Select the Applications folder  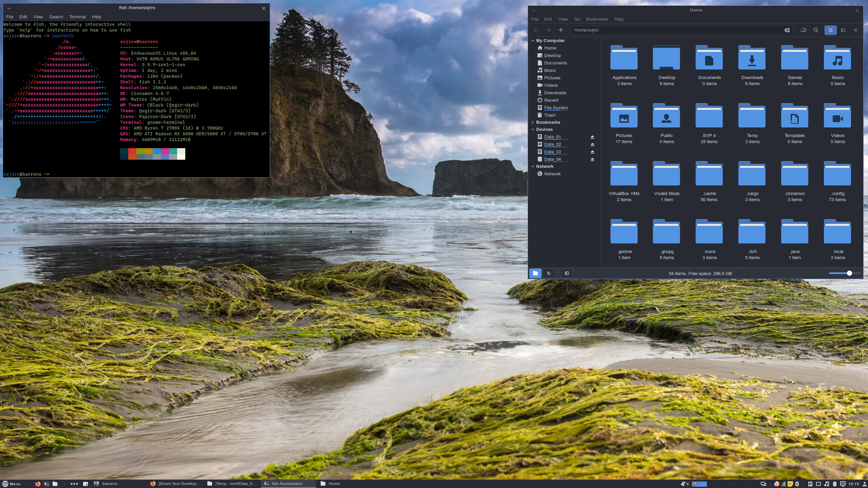coord(624,65)
